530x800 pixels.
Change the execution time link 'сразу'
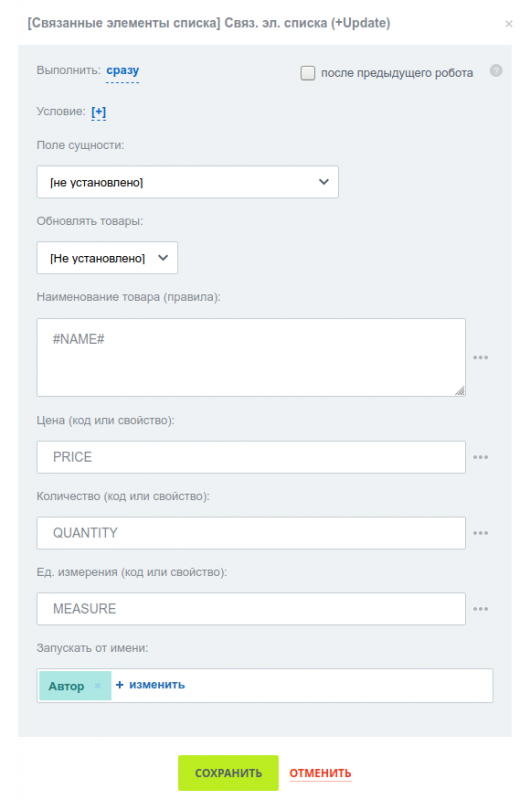pyautogui.click(x=122, y=70)
